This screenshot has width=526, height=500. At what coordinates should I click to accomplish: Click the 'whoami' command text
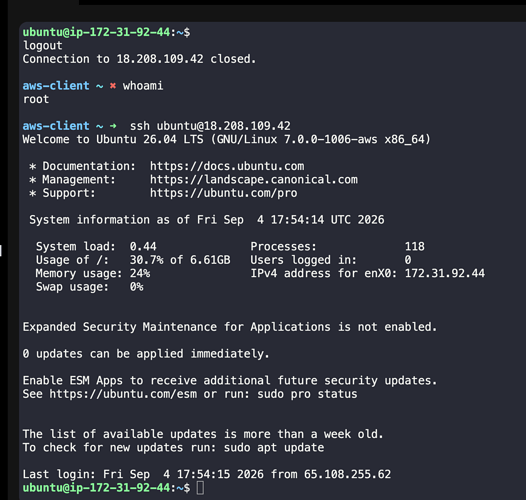(143, 86)
